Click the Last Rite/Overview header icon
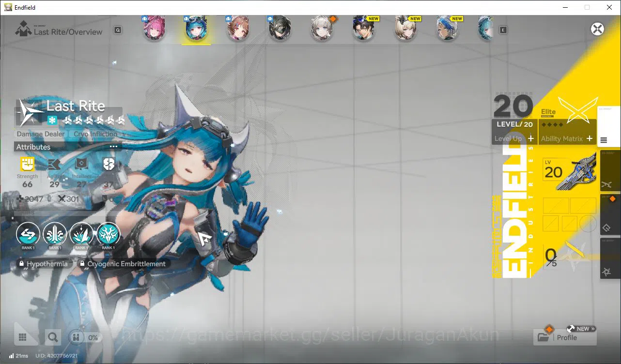This screenshot has height=364, width=621. pos(23,29)
